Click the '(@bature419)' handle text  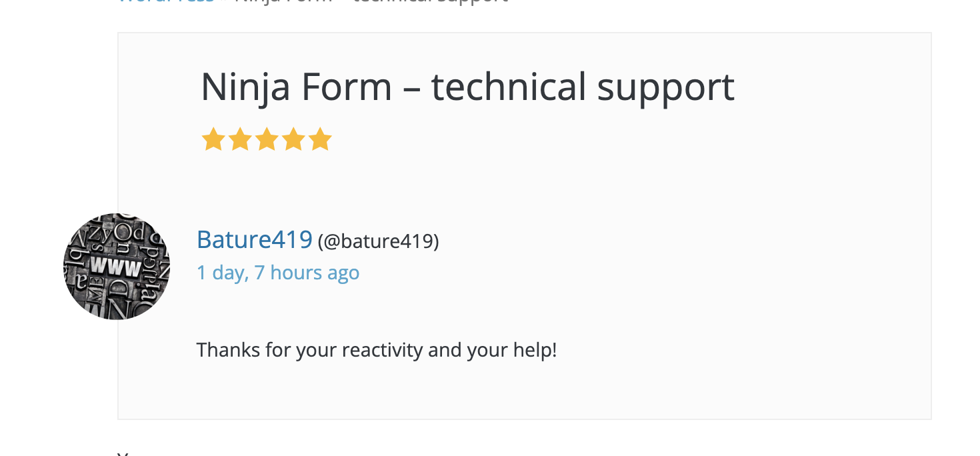378,241
